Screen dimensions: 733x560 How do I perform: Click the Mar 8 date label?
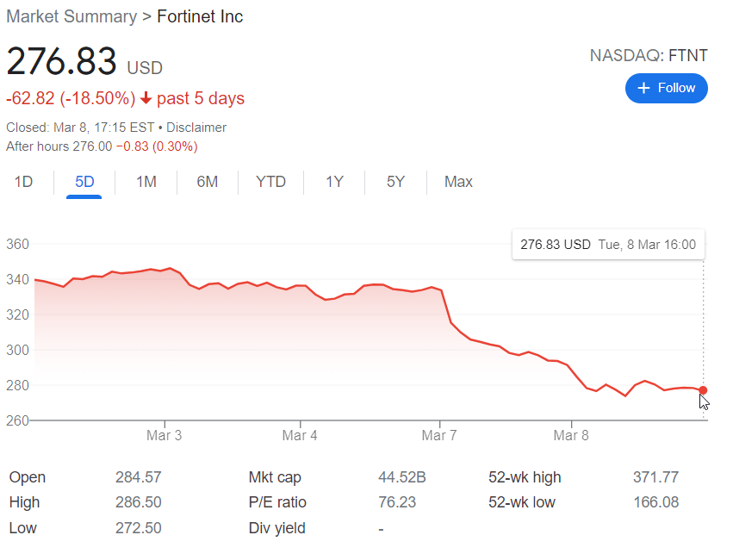coord(571,436)
